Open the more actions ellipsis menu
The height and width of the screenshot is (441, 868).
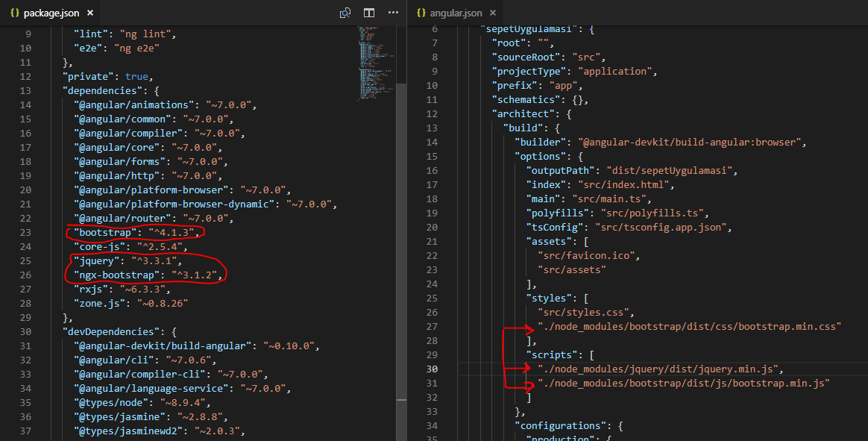(x=393, y=13)
